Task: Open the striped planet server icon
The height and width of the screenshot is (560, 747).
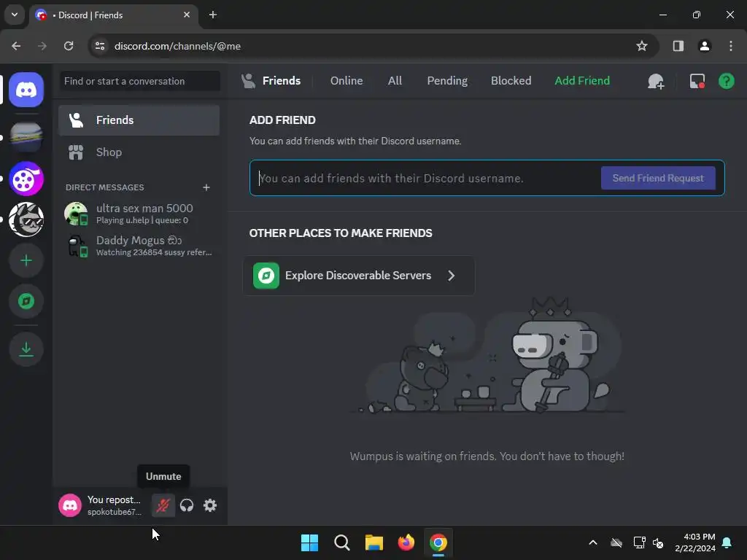Action: click(26, 136)
